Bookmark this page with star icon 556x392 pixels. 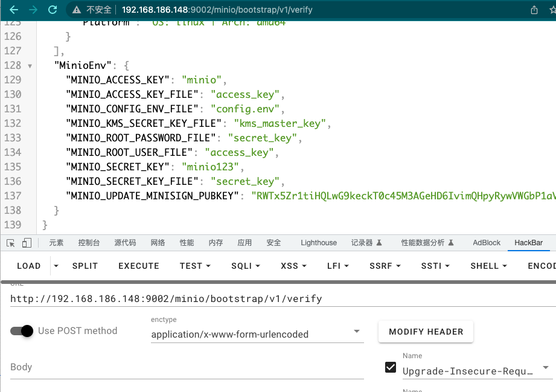(552, 10)
